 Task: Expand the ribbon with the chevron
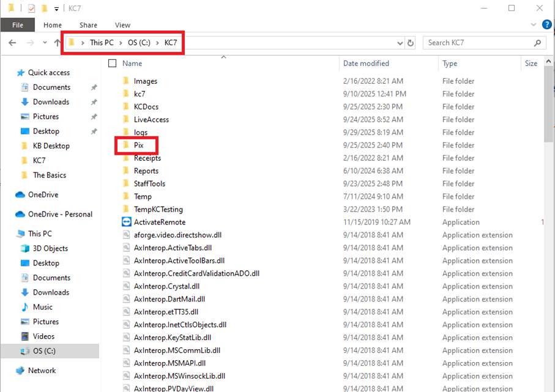pos(534,24)
